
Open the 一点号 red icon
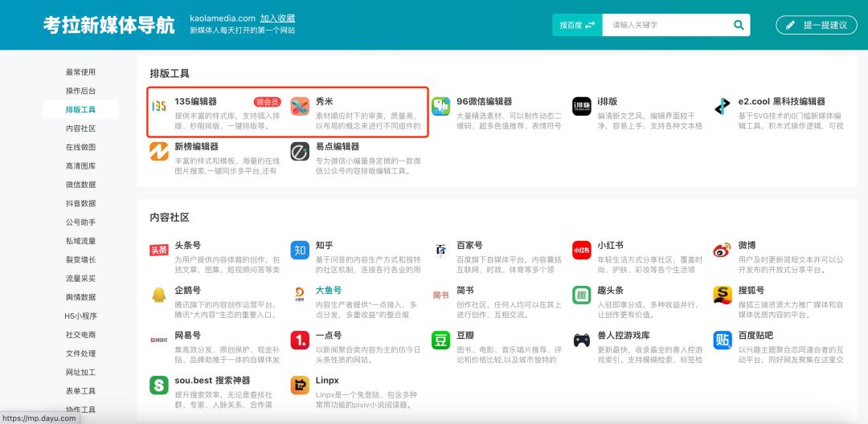coord(300,340)
